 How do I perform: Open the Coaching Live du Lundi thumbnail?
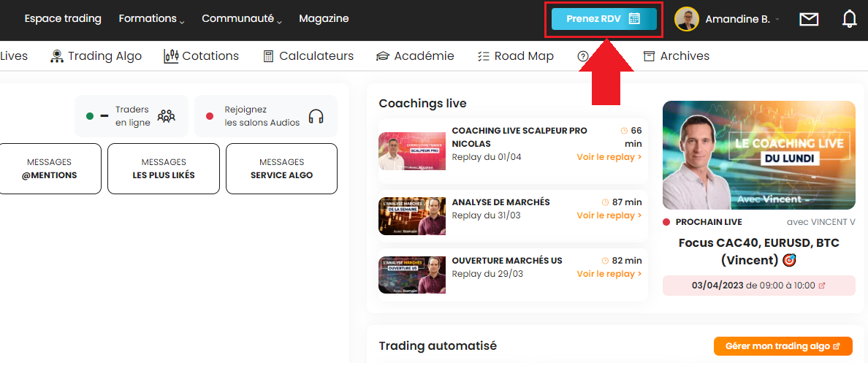pyautogui.click(x=758, y=155)
